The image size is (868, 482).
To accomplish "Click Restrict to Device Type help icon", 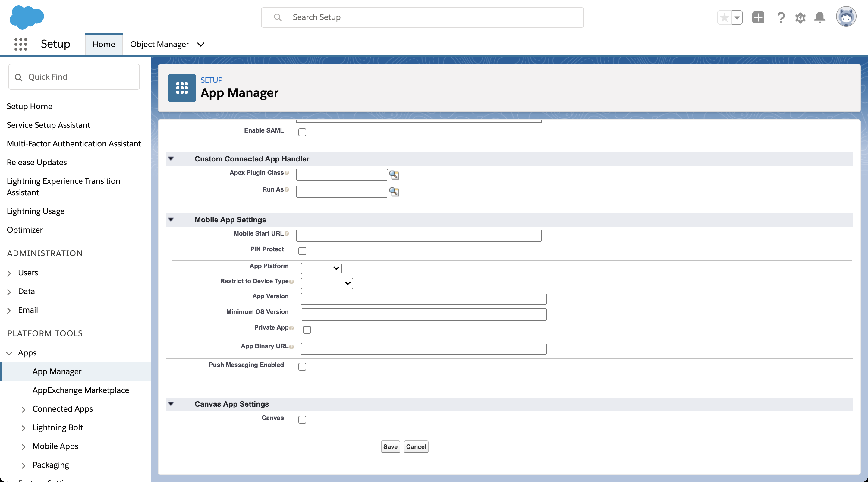I will coord(291,282).
